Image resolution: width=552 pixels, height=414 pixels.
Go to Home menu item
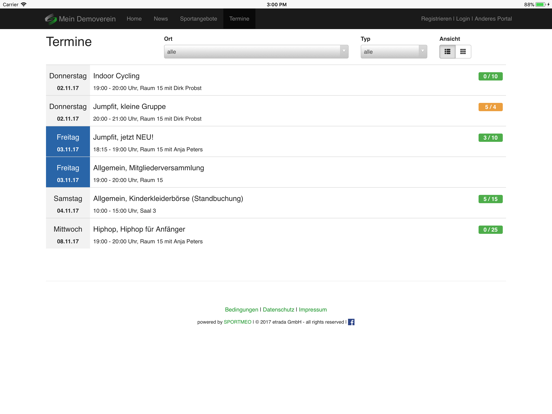tap(134, 19)
